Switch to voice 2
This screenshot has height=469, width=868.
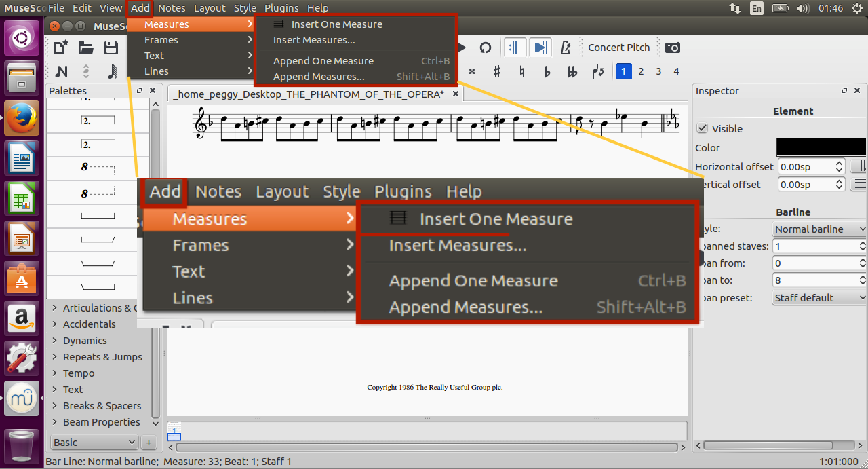point(641,71)
